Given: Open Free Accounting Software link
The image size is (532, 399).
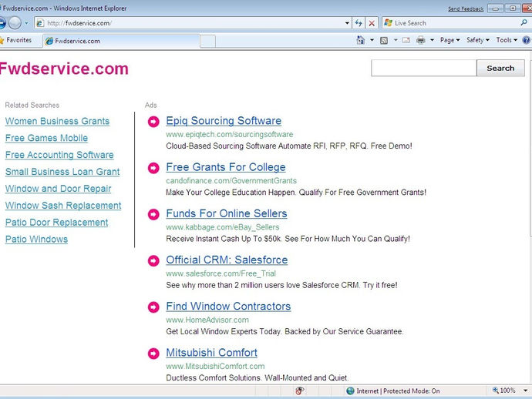Looking at the screenshot, I should 59,155.
